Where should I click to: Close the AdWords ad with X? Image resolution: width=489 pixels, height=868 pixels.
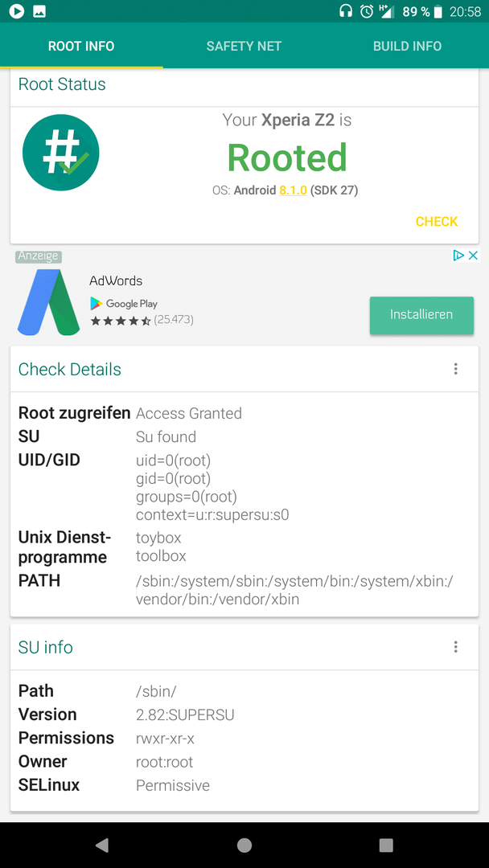(x=473, y=256)
